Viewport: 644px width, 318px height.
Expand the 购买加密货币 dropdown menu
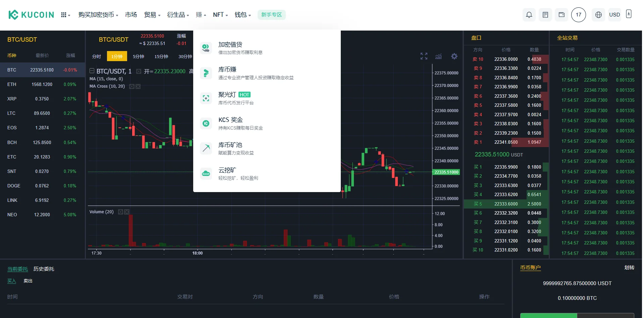98,15
